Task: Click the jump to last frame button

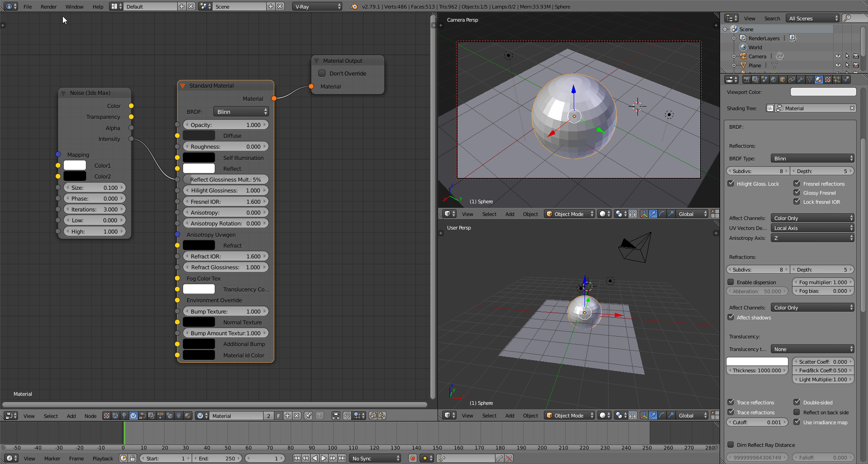Action: (x=342, y=458)
